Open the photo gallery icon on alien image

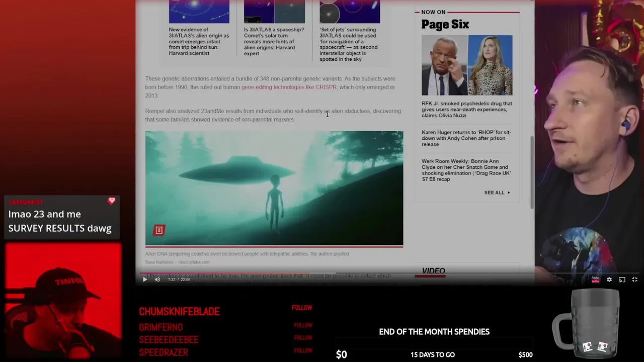click(x=159, y=230)
